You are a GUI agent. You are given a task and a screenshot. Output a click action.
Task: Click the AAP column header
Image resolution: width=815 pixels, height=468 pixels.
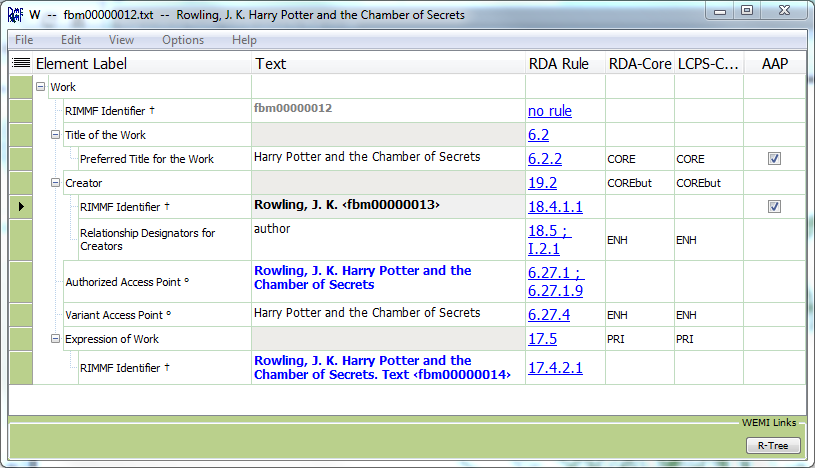coord(774,63)
